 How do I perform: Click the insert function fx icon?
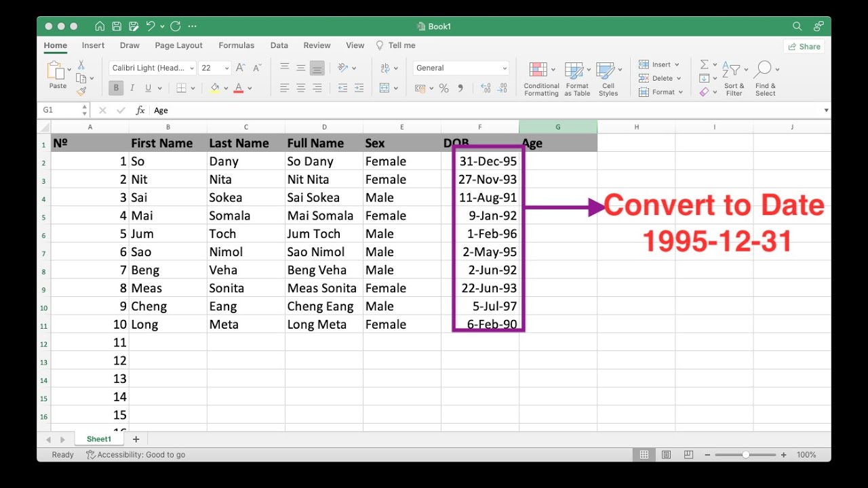click(140, 110)
